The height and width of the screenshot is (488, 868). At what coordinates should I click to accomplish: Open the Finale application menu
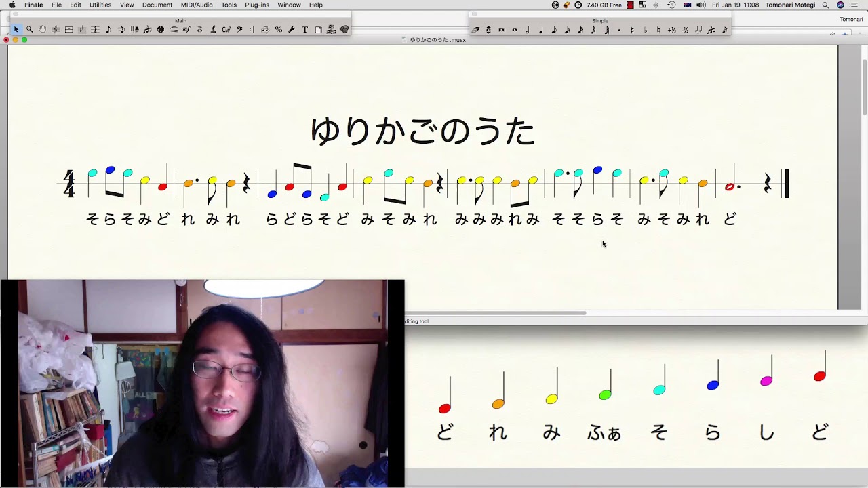(x=33, y=5)
